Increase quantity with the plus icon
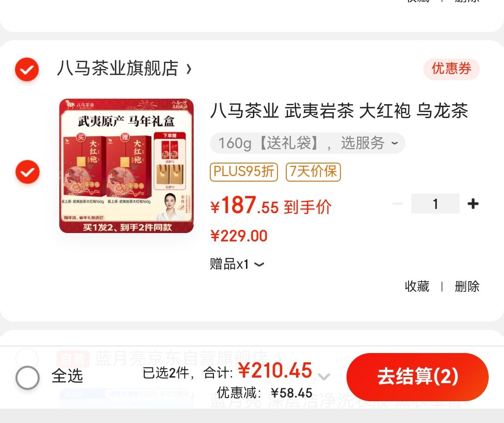The height and width of the screenshot is (423, 504). 473,204
